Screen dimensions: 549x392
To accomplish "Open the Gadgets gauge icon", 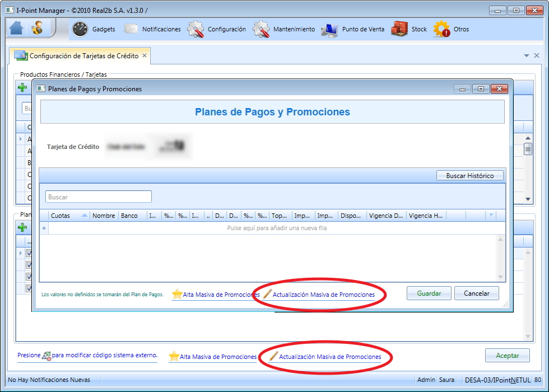I will pyautogui.click(x=80, y=29).
